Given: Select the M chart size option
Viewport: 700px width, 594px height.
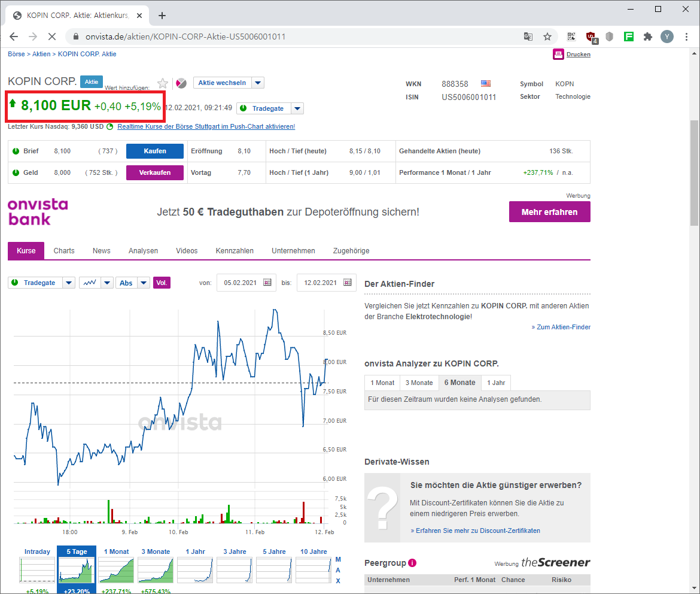Looking at the screenshot, I should tap(338, 560).
